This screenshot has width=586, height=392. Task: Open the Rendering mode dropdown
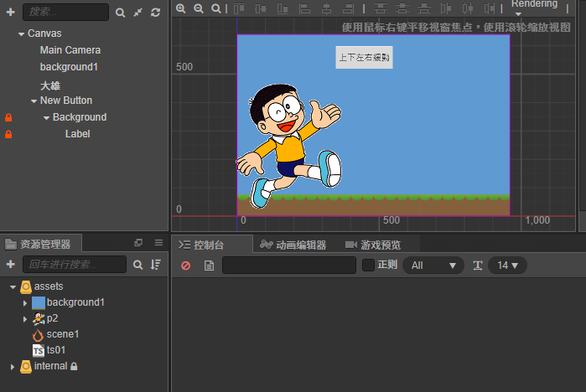point(534,8)
